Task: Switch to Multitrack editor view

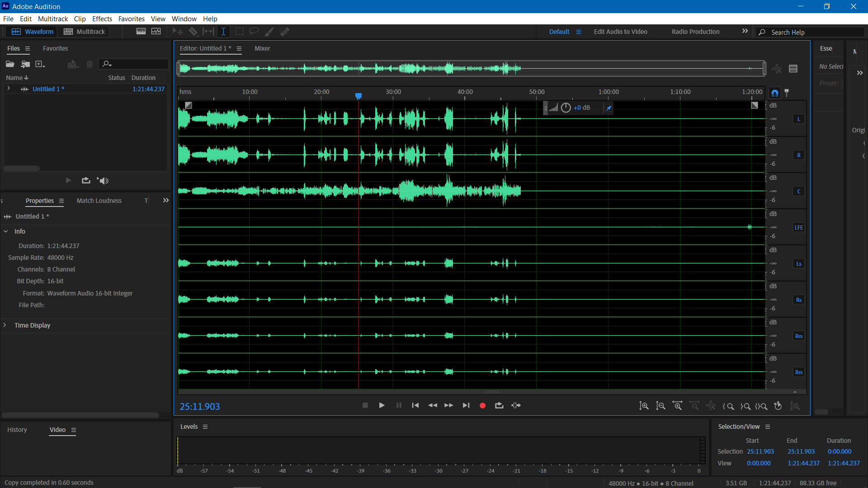Action: tap(84, 32)
